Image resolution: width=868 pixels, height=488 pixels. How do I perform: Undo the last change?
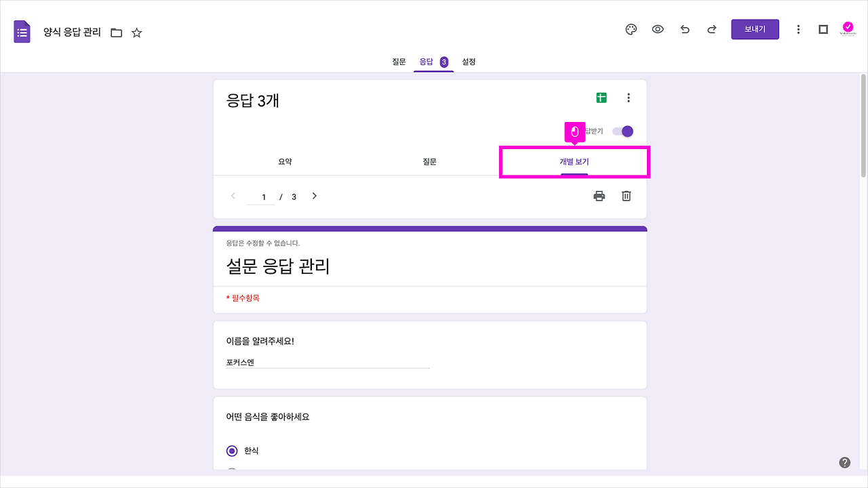[684, 29]
